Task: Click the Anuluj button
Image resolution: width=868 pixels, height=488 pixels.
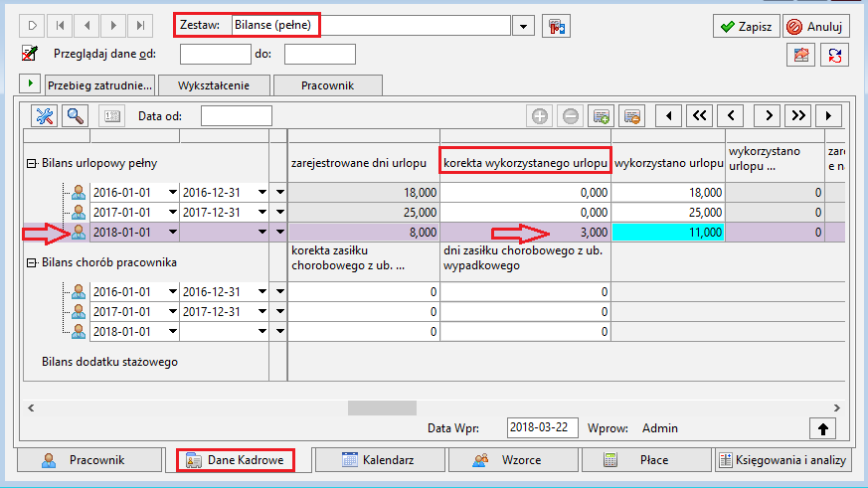Action: click(816, 26)
